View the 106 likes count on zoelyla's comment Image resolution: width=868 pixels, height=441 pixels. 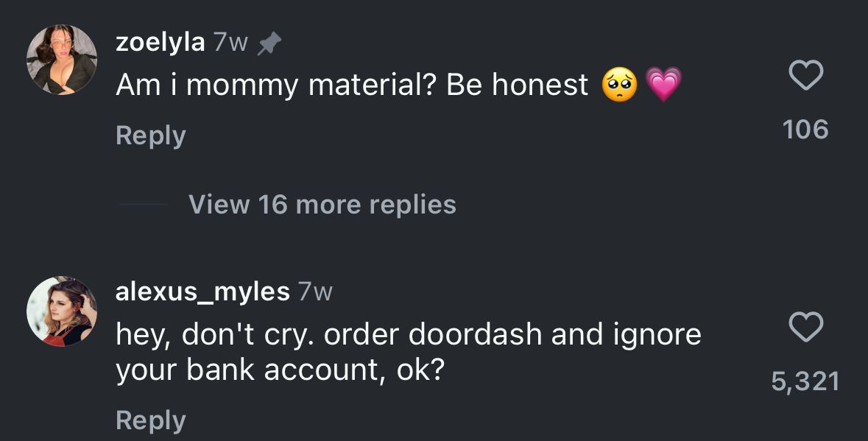point(805,130)
